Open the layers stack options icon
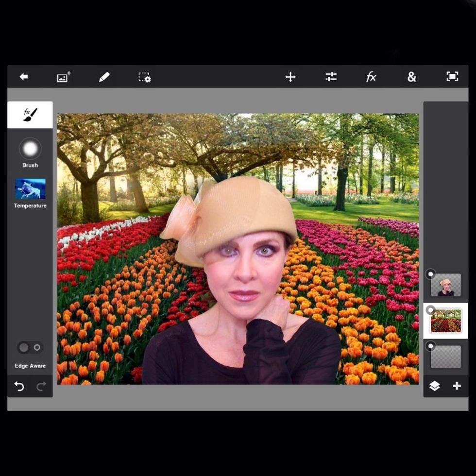 434,386
